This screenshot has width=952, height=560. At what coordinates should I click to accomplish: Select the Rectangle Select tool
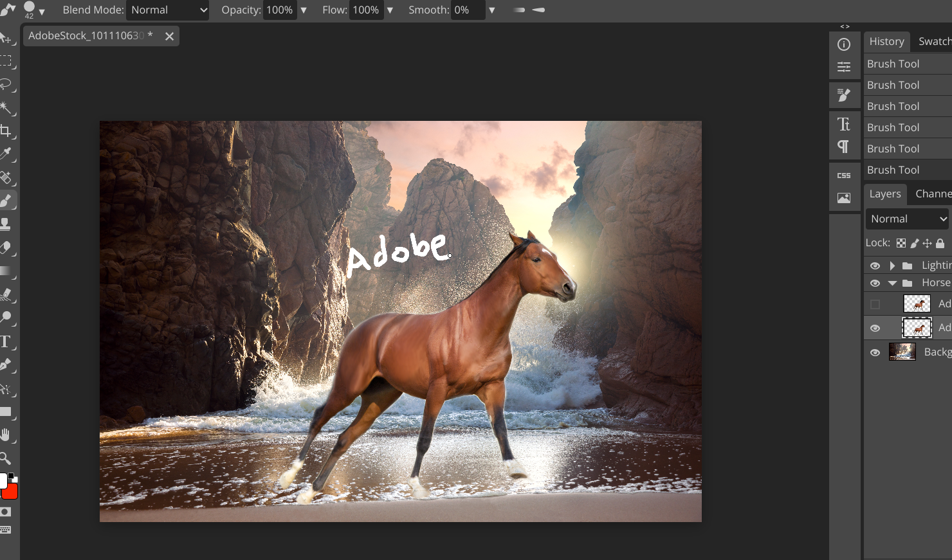coord(6,61)
